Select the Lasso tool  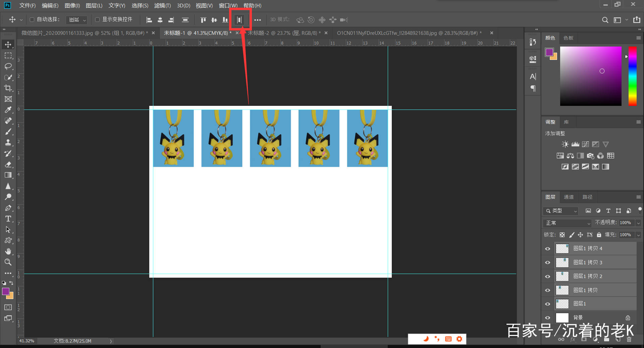[8, 66]
